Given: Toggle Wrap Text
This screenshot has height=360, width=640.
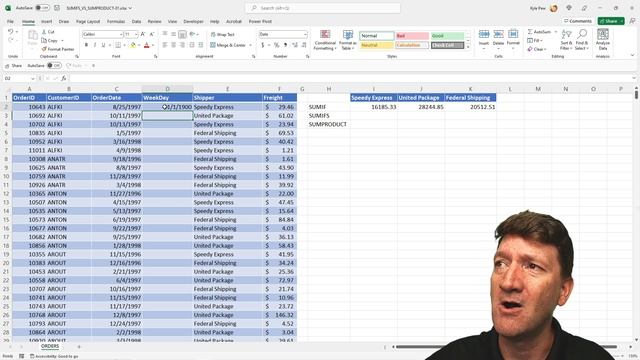Looking at the screenshot, I should [x=222, y=34].
